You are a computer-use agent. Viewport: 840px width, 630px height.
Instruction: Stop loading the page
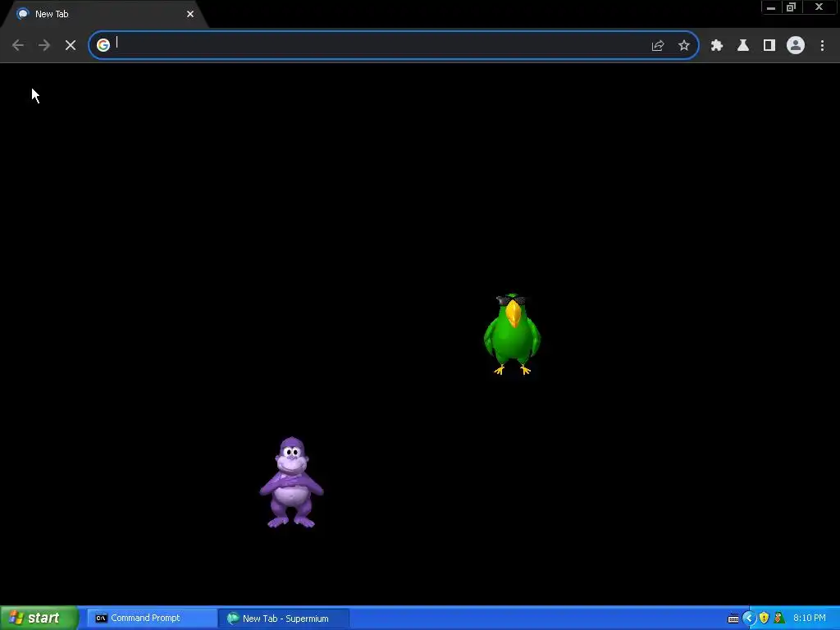(x=71, y=45)
